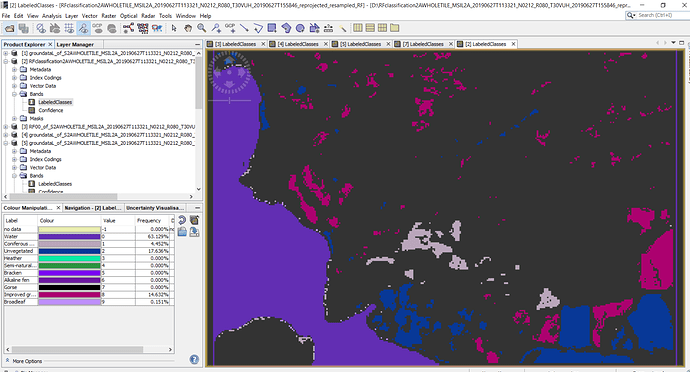Collapse the product [2] RFclassification tree node
Screen dimensions: 690x372
tap(6, 61)
